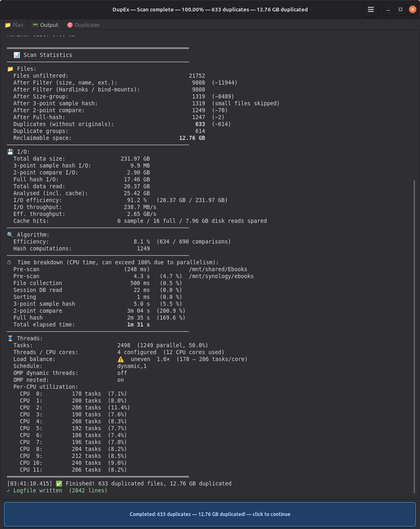This screenshot has height=529, width=420.
Task: Click the Load balance warning icon
Action: (x=121, y=359)
